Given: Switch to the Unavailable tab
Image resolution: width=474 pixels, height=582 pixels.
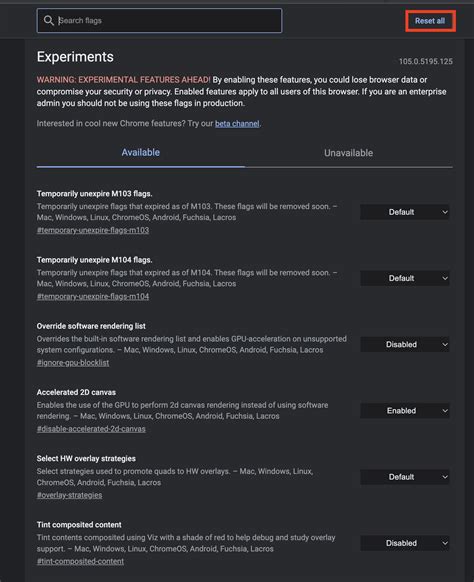Looking at the screenshot, I should click(x=349, y=153).
